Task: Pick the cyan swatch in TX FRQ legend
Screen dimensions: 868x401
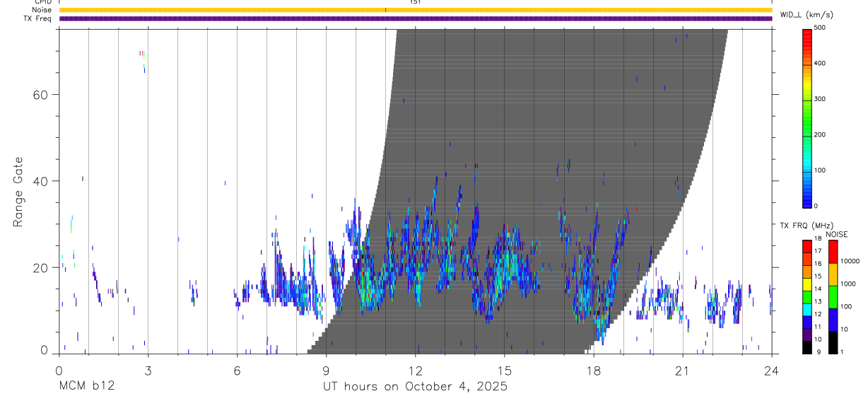Action: 807,309
